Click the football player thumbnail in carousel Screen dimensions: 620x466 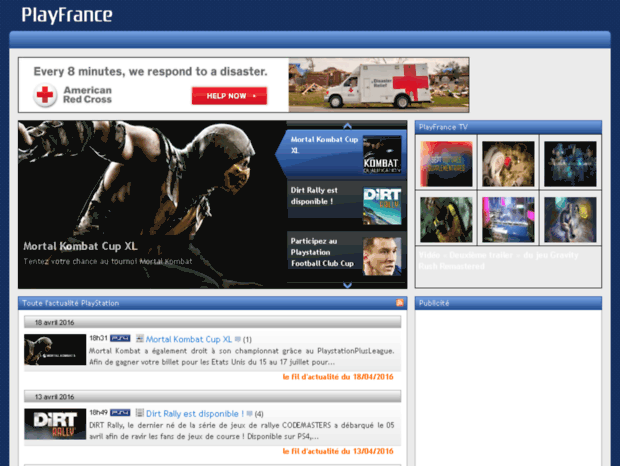382,257
